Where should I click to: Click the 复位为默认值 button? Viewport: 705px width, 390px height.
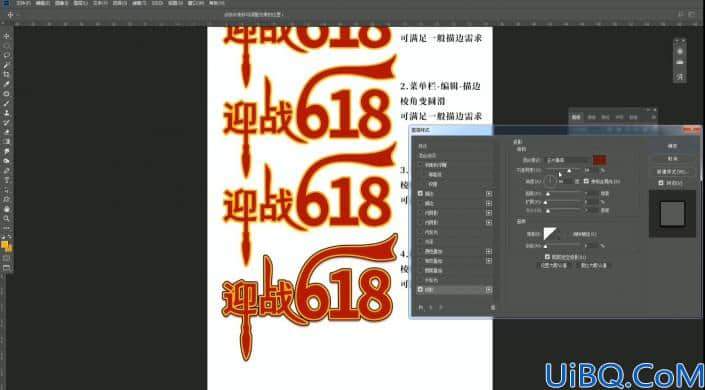[593, 265]
